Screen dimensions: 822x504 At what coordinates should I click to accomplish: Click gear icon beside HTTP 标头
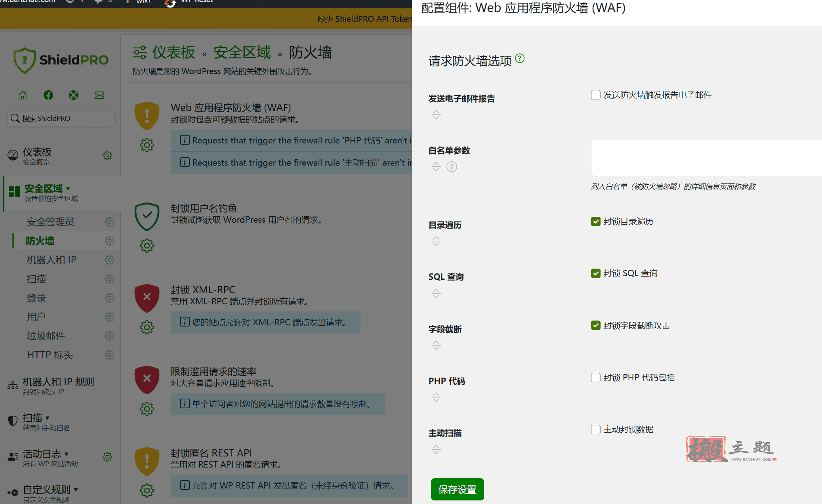point(110,355)
